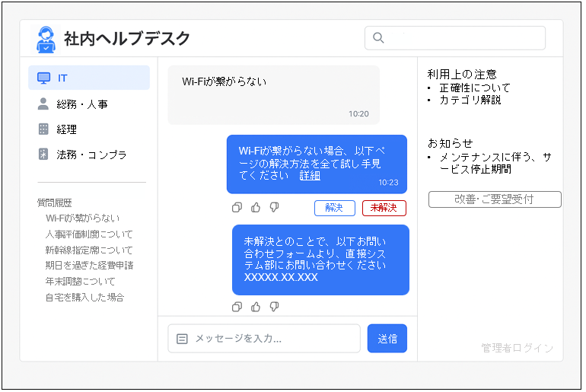Copy the 未解決 follow-up reply via copy icon

tap(237, 307)
